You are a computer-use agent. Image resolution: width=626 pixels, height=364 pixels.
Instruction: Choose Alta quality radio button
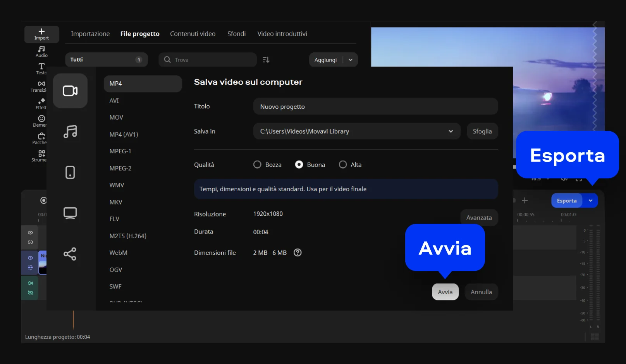tap(343, 165)
